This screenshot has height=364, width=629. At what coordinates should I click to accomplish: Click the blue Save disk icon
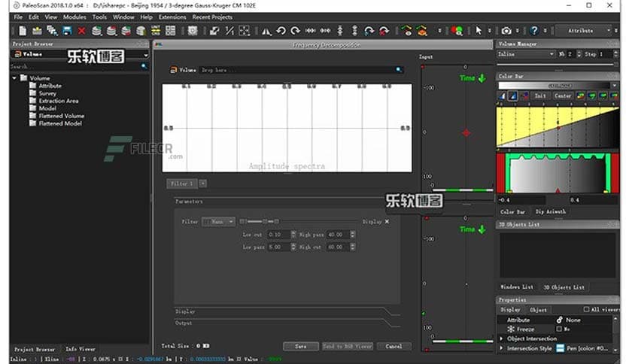(x=67, y=31)
